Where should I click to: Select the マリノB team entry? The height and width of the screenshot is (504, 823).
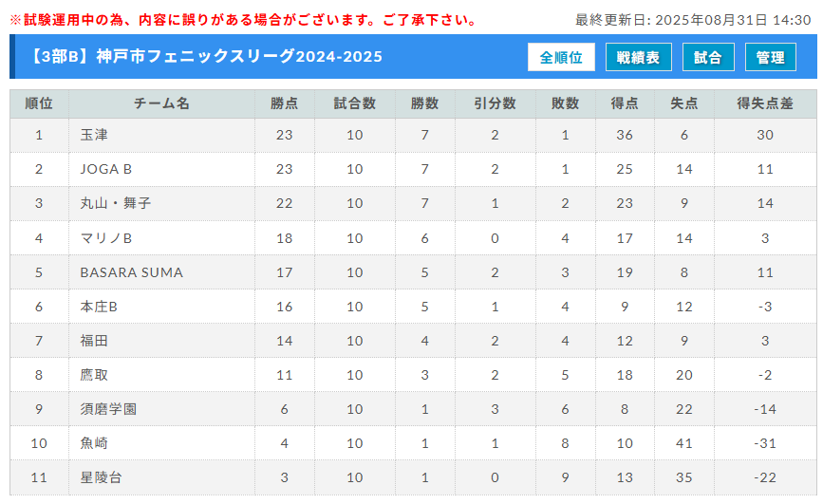(x=106, y=238)
